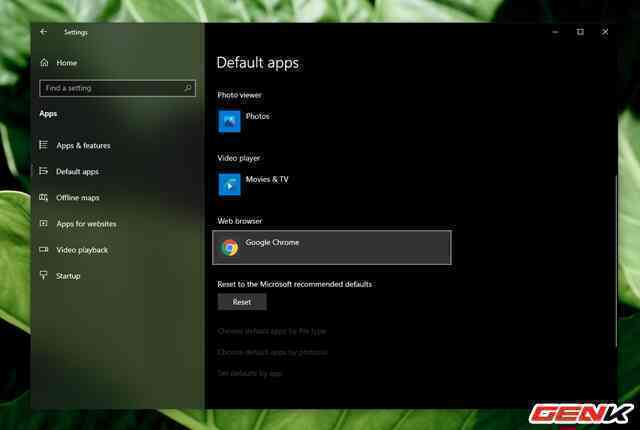Change the Photo viewer default app Photos
640x430 pixels.
tap(332, 121)
